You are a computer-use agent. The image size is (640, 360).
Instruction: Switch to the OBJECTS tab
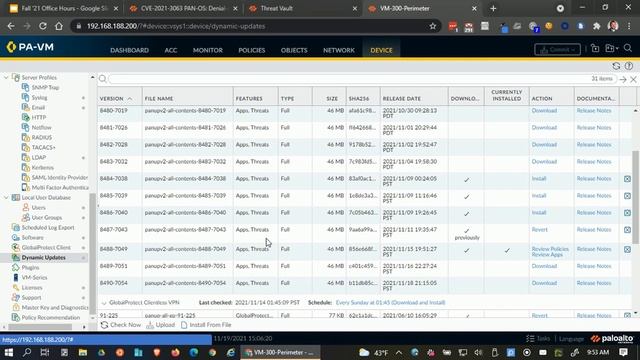coord(294,50)
